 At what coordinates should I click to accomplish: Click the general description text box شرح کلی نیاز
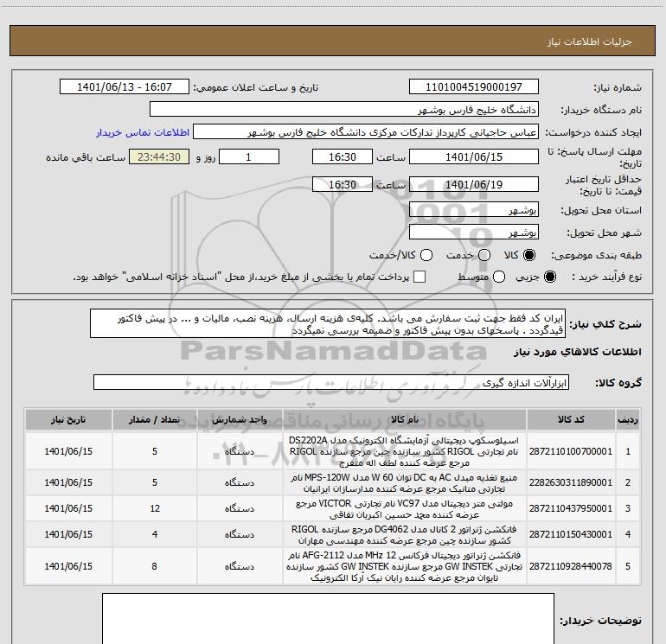pos(328,324)
